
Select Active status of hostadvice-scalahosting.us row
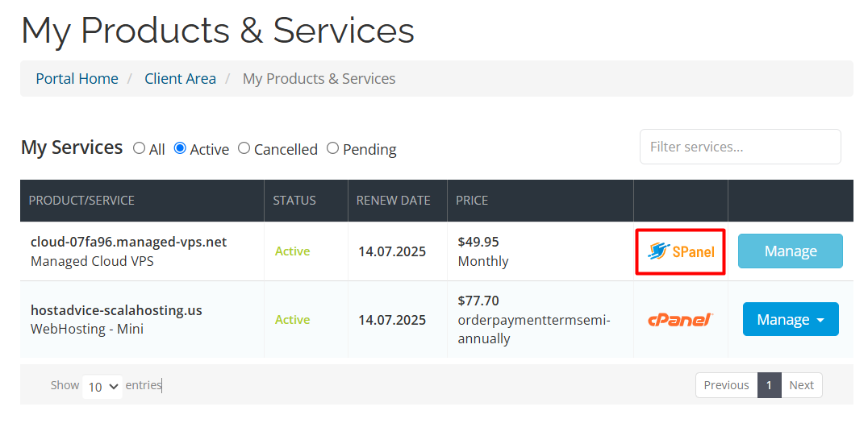tap(292, 320)
